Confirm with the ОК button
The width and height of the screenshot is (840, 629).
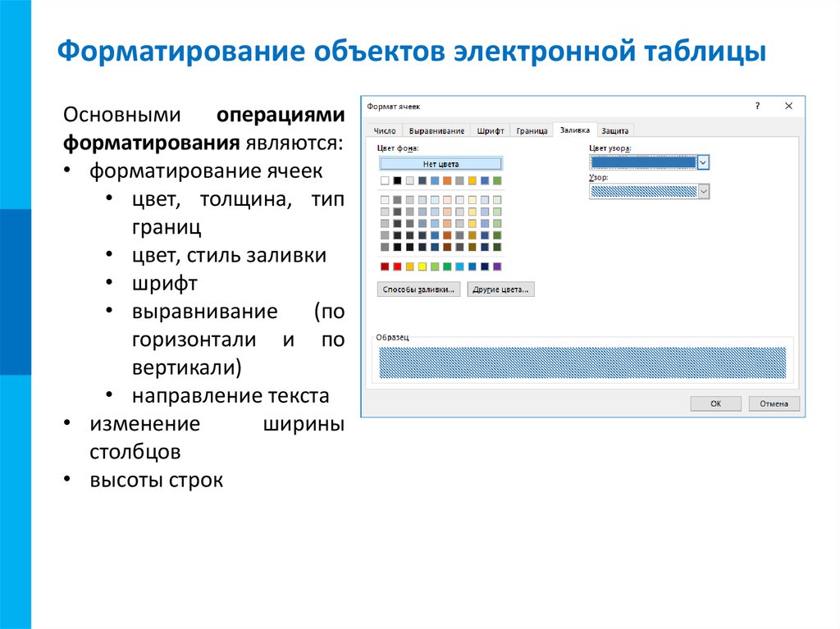[715, 403]
